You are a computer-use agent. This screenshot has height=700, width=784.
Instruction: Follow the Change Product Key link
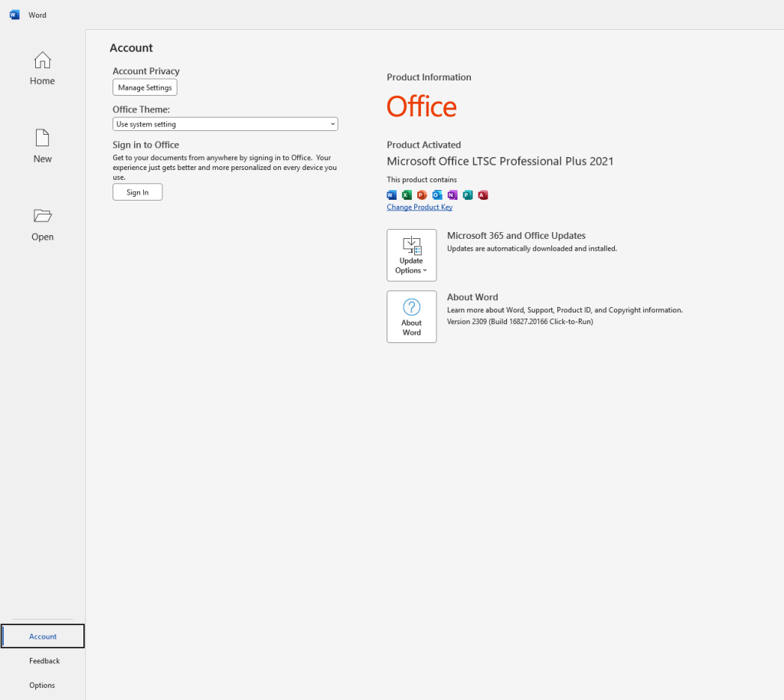420,207
